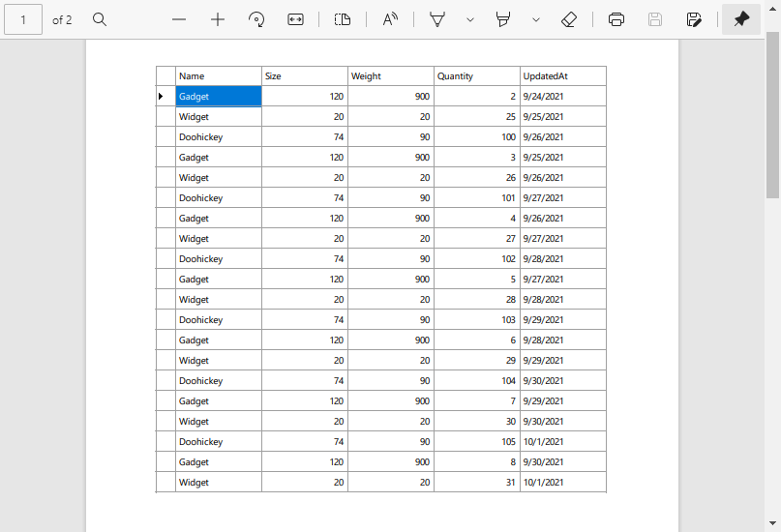Screen dimensions: 781x532
Task: Click the Quantity column header
Action: coord(476,76)
